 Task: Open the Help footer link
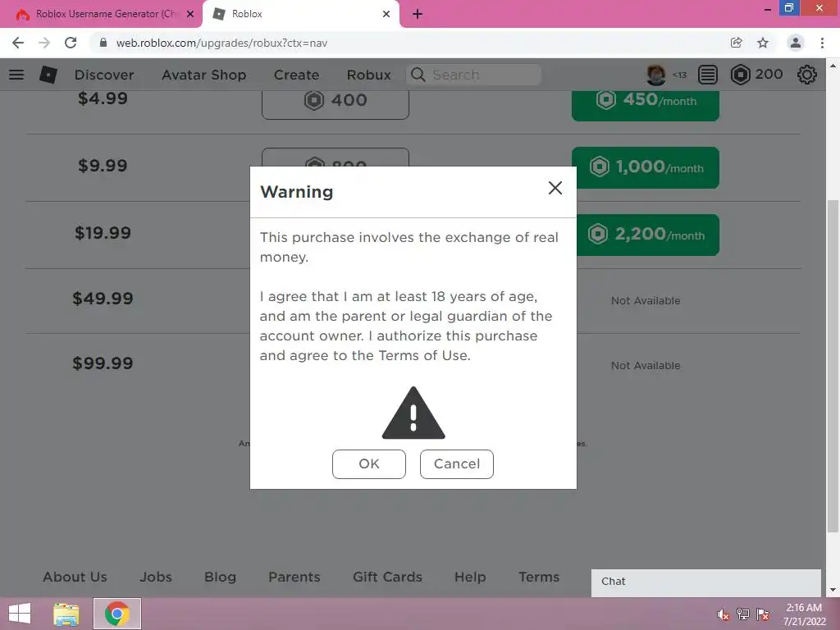(x=470, y=577)
